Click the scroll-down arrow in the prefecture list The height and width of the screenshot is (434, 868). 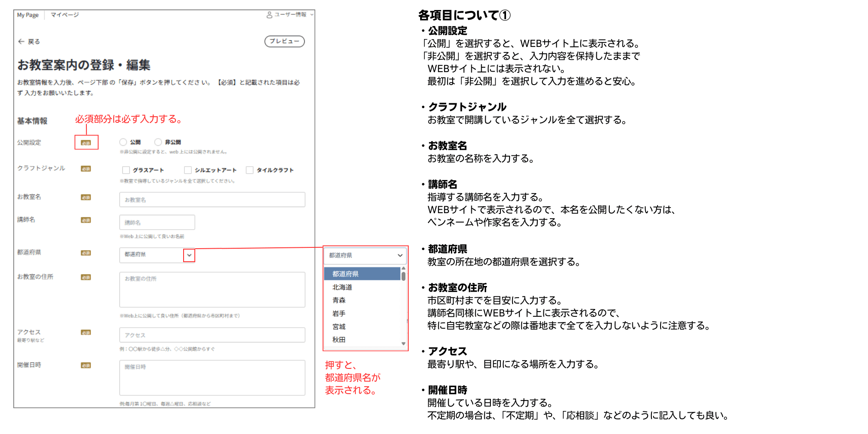(x=403, y=343)
